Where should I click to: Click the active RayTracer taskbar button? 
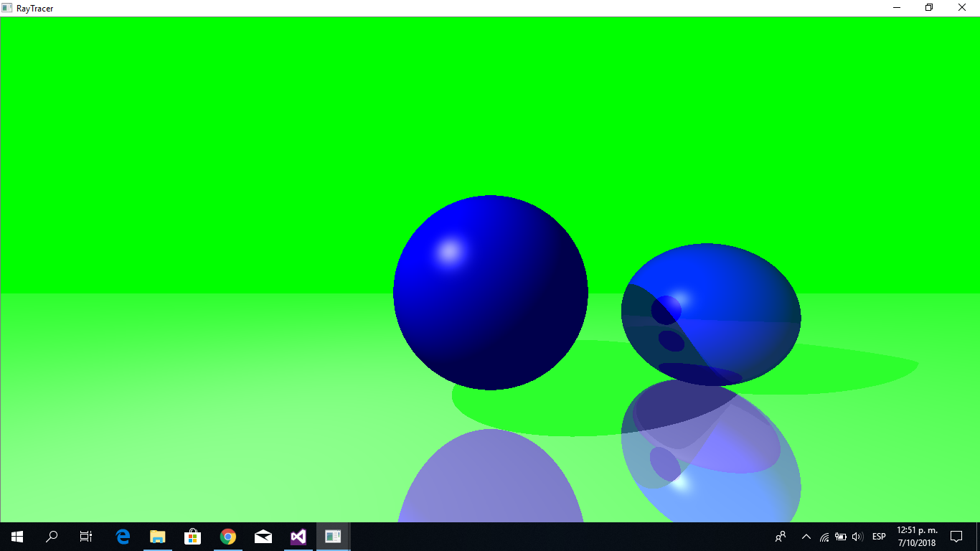(x=333, y=537)
